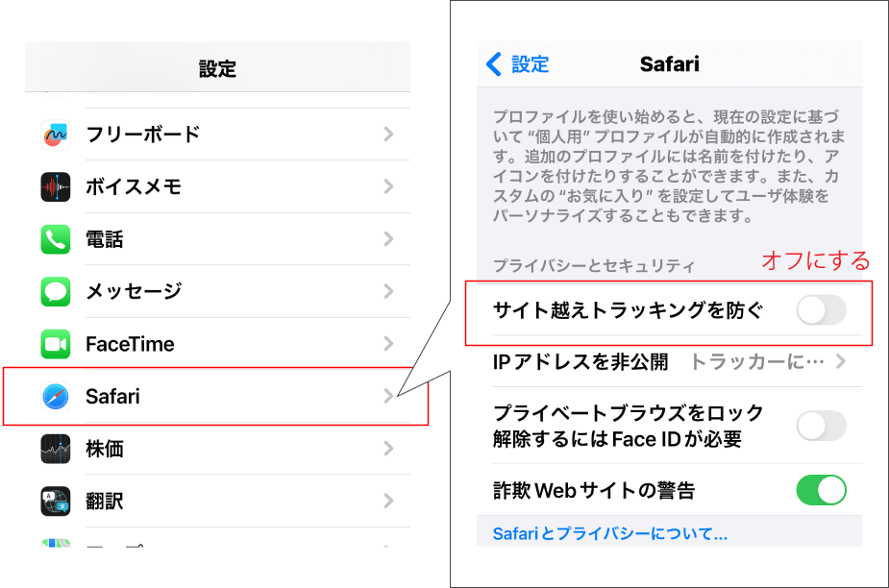The image size is (889, 588).
Task: Select the FaceTime row label in settings list
Action: [x=130, y=344]
